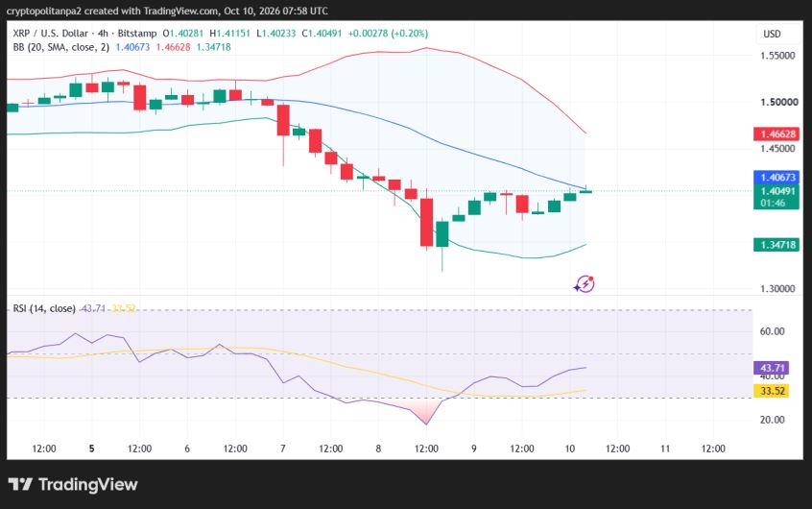Click the RSI (14, close) indicator legend

click(44, 308)
